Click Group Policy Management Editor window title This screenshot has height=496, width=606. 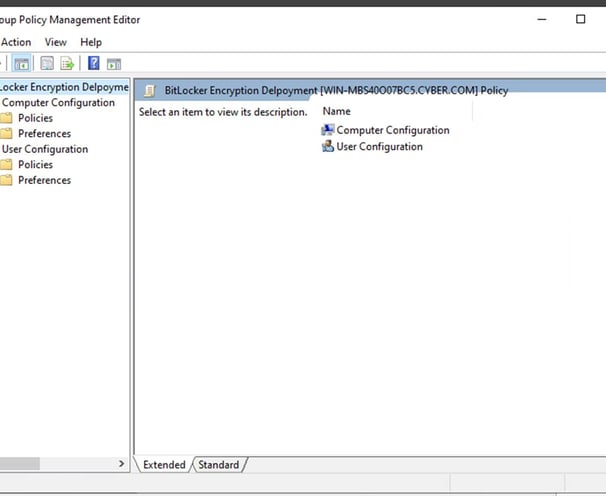(x=70, y=20)
